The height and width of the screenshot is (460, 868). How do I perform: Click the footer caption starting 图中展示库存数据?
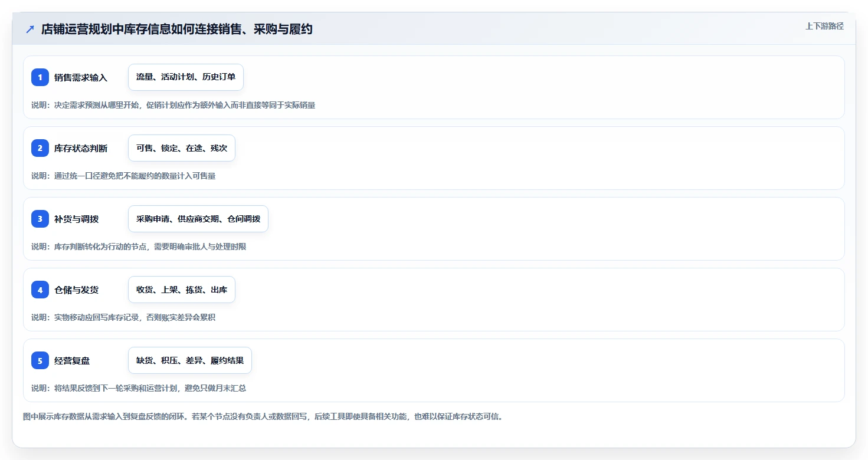pyautogui.click(x=263, y=416)
